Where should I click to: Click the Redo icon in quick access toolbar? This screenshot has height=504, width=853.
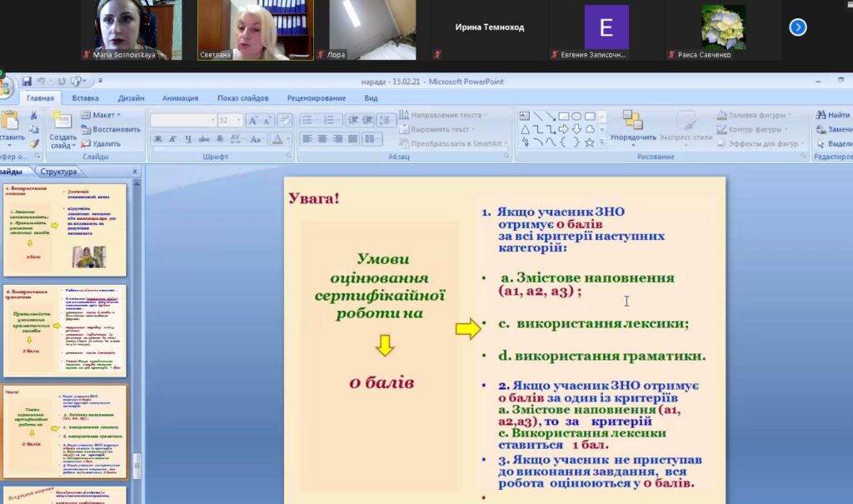coord(62,81)
